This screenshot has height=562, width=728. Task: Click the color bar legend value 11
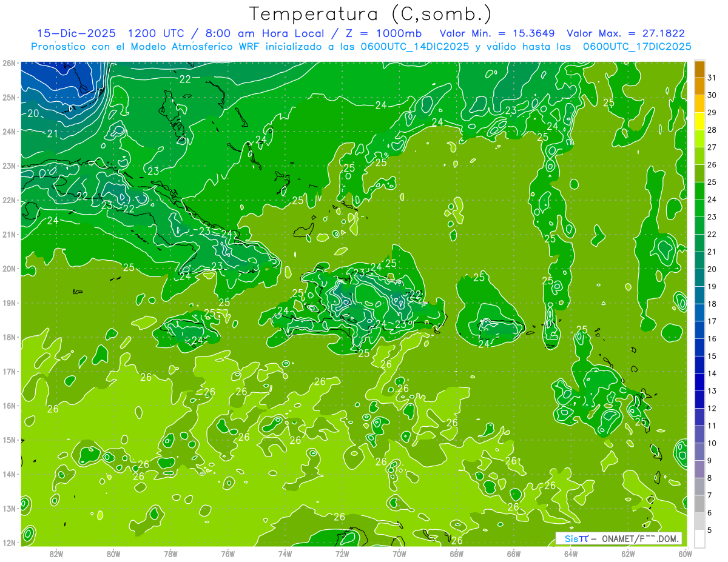coord(712,426)
